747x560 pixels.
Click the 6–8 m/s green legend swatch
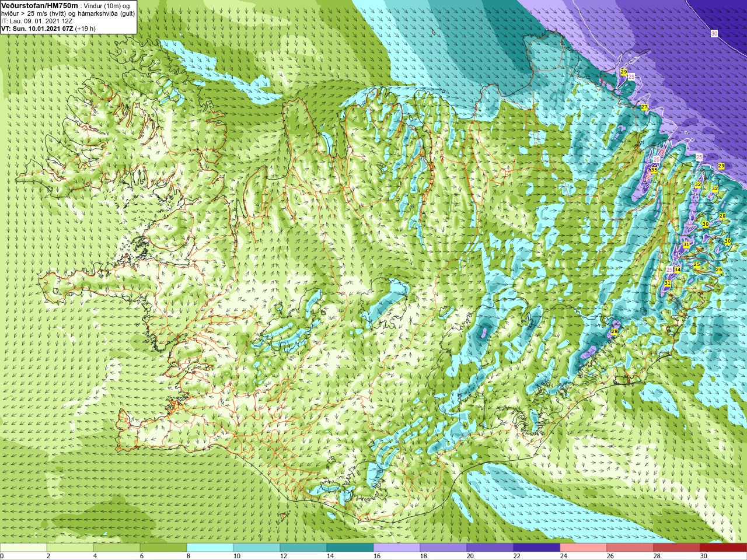[163, 548]
